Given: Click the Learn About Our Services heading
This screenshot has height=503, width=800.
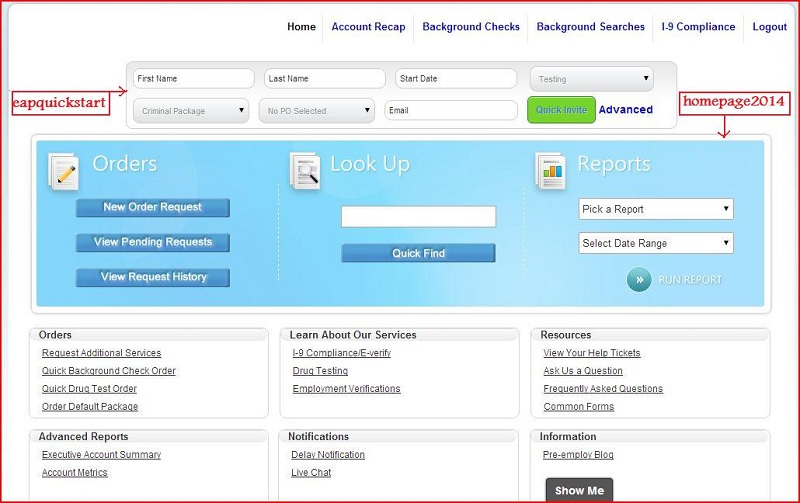Looking at the screenshot, I should (x=353, y=335).
